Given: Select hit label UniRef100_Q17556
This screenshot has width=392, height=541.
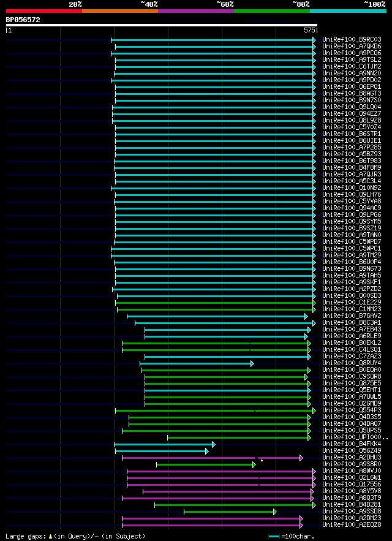Looking at the screenshot, I should coord(352,485).
